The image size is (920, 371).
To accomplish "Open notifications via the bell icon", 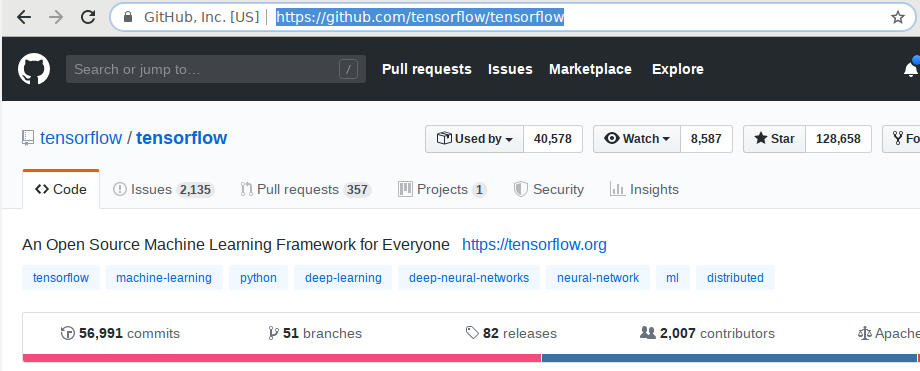I will click(x=911, y=69).
